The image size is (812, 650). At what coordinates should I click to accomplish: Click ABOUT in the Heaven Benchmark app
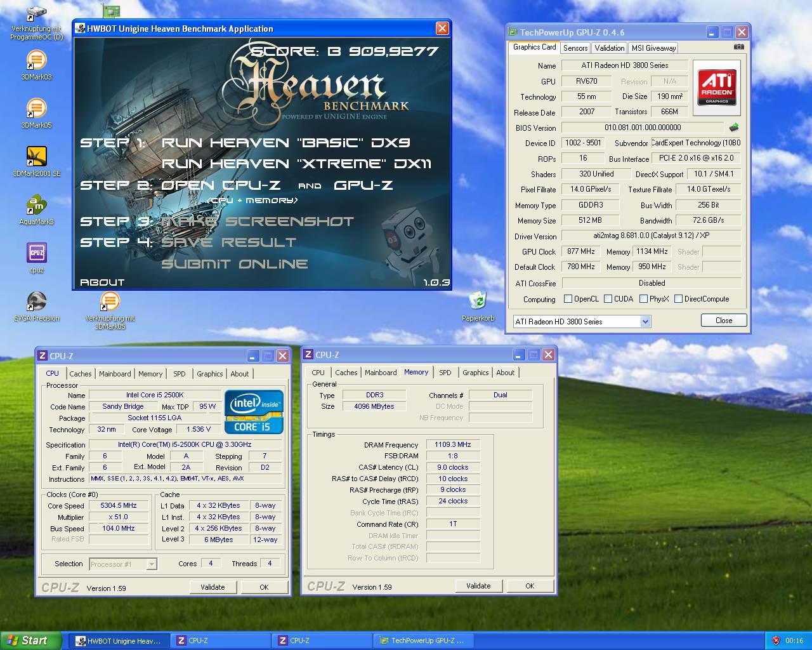point(102,282)
